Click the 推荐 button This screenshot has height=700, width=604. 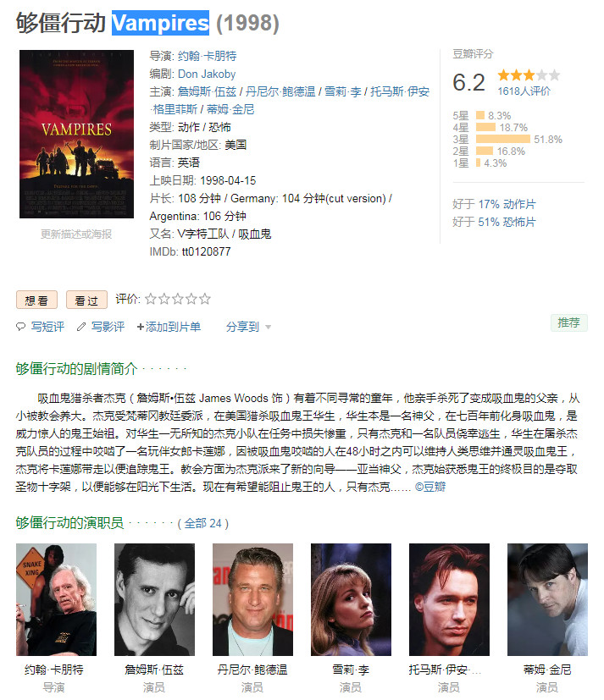click(x=568, y=322)
